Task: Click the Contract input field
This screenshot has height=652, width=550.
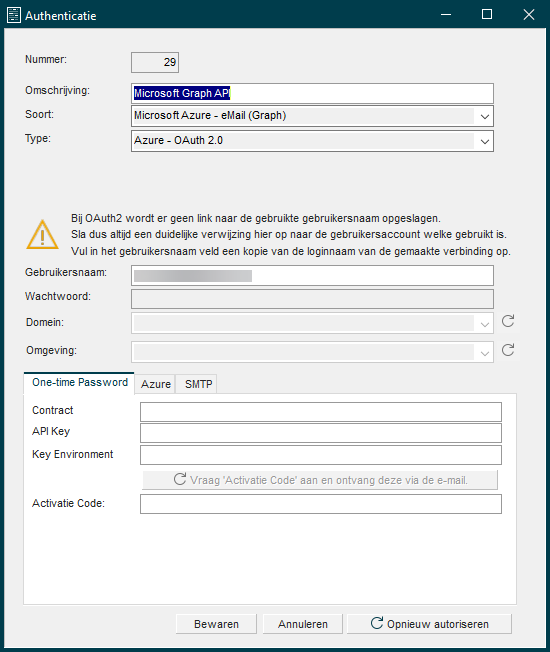Action: 321,412
